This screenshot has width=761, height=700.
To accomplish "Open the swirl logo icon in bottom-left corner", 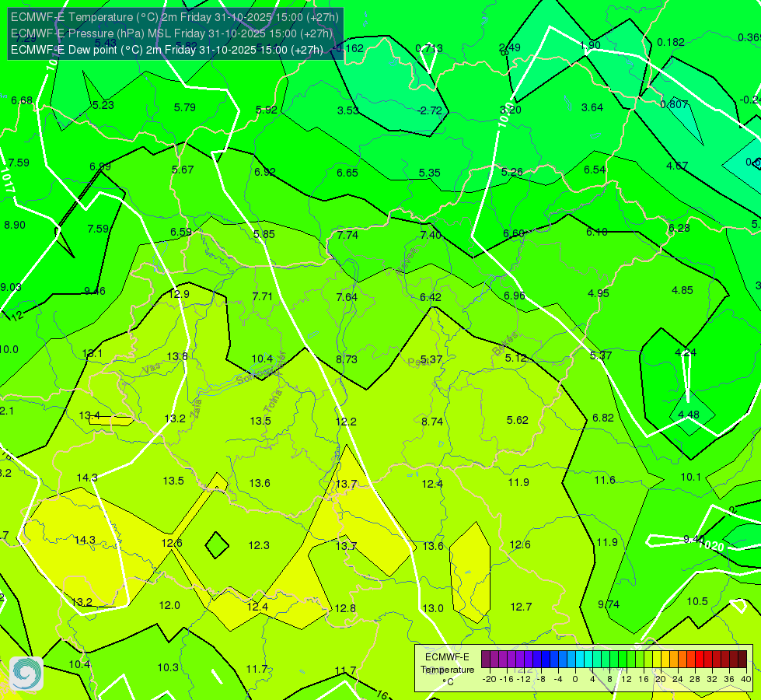I will (26, 673).
